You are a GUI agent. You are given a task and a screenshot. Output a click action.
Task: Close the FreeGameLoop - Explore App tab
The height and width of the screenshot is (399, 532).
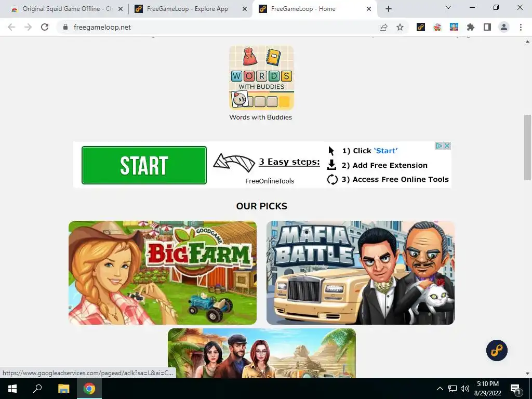coord(245,9)
